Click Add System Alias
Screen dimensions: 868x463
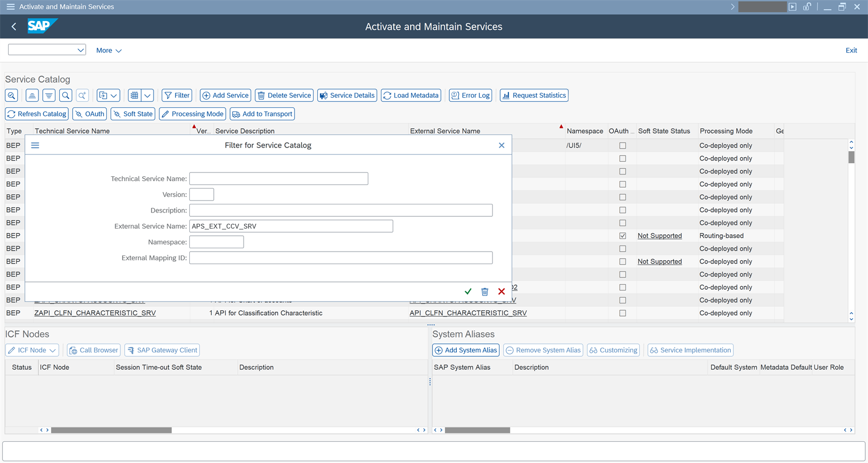point(466,350)
